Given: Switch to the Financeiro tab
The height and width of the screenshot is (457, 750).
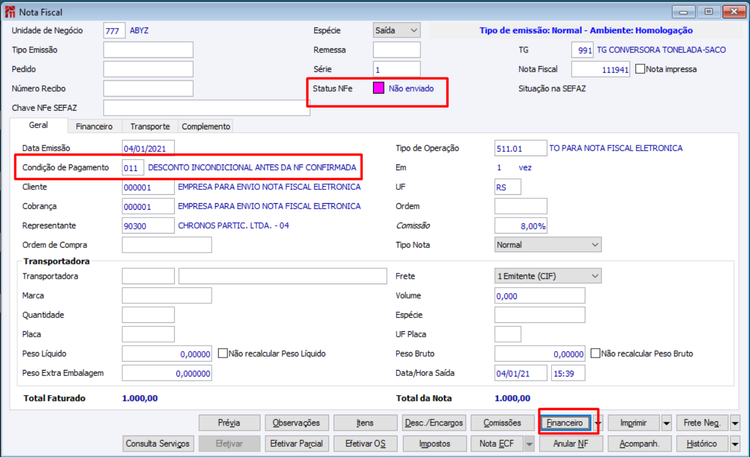Looking at the screenshot, I should coord(94,126).
